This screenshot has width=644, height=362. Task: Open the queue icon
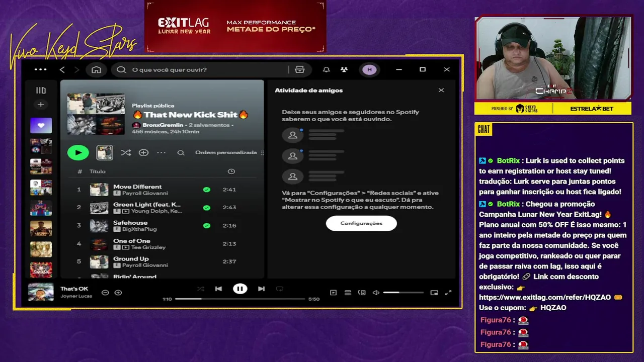click(348, 293)
